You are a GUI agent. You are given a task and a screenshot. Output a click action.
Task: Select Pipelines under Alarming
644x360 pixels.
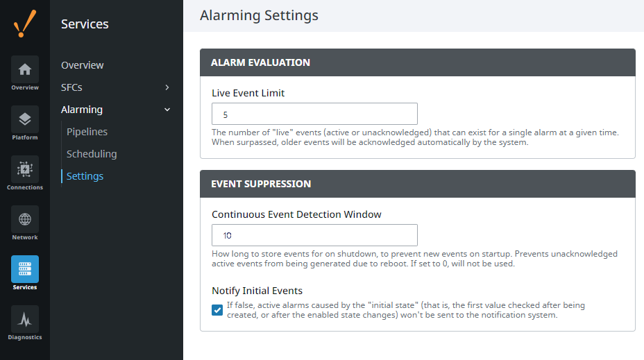[x=87, y=132]
